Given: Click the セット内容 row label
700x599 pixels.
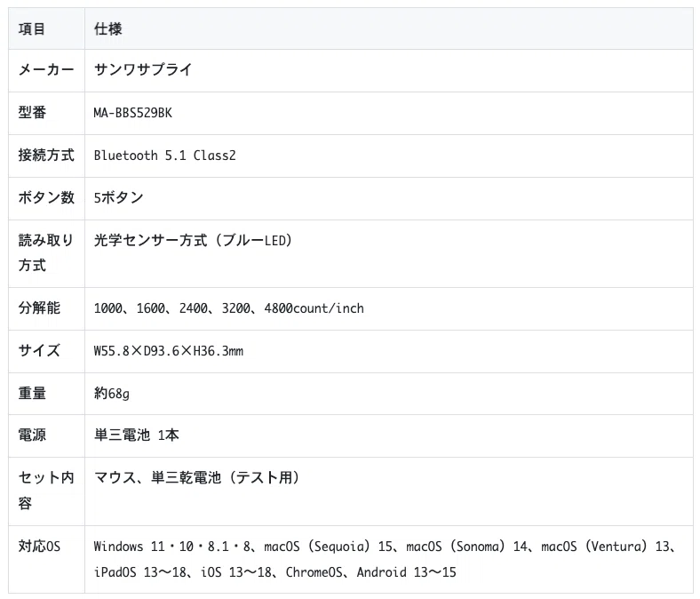Looking at the screenshot, I should point(46,491).
